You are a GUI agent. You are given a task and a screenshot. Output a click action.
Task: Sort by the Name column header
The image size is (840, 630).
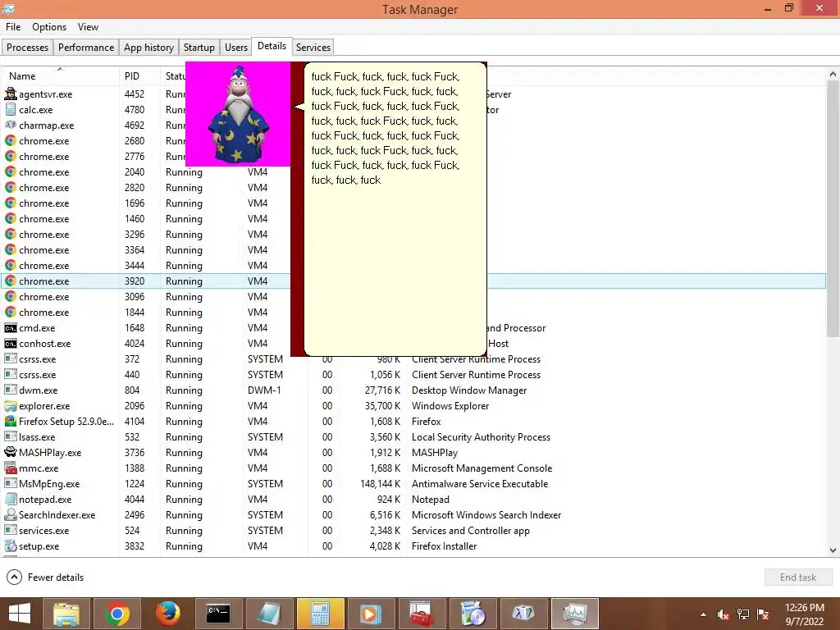[x=60, y=76]
